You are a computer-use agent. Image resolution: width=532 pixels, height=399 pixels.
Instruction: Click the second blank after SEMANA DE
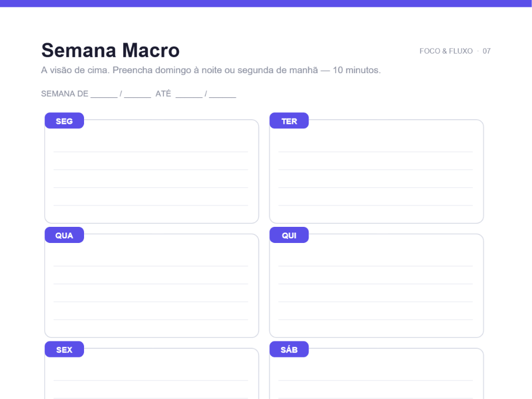point(138,94)
